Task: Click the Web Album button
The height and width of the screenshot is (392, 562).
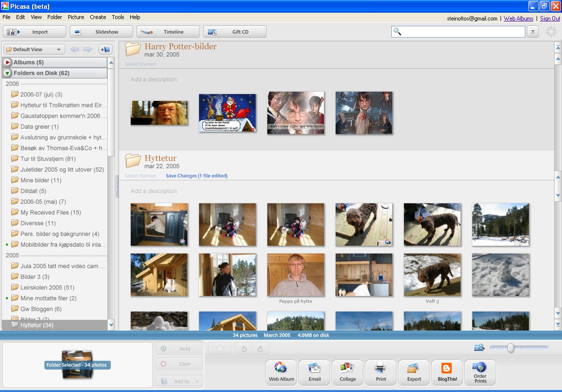Action: [x=281, y=372]
